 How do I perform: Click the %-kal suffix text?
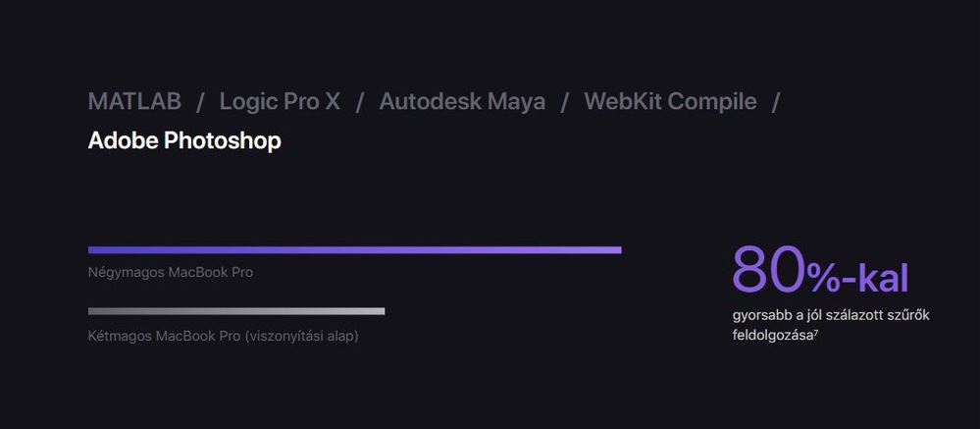pyautogui.click(x=856, y=278)
